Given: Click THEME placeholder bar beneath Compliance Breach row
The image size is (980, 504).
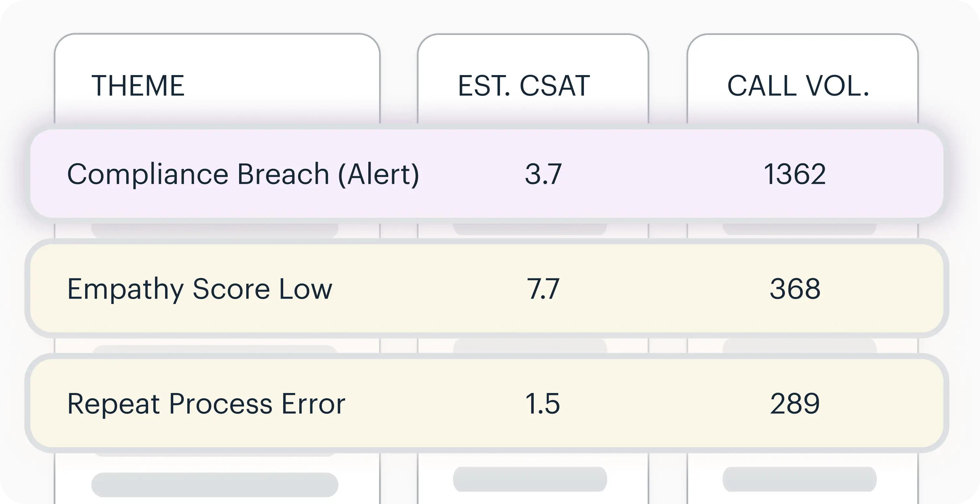Looking at the screenshot, I should [215, 231].
